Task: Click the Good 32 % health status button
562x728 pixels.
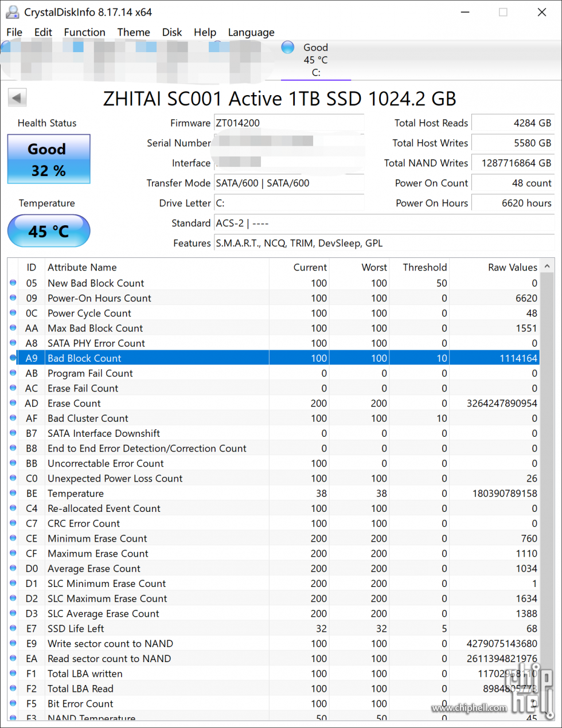Action: (49, 159)
